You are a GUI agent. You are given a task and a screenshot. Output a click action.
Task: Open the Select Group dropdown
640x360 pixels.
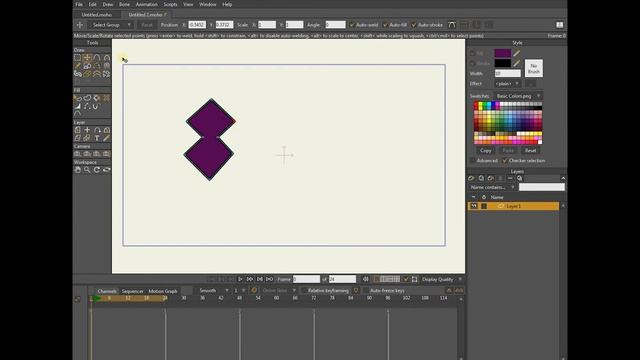pyautogui.click(x=111, y=25)
